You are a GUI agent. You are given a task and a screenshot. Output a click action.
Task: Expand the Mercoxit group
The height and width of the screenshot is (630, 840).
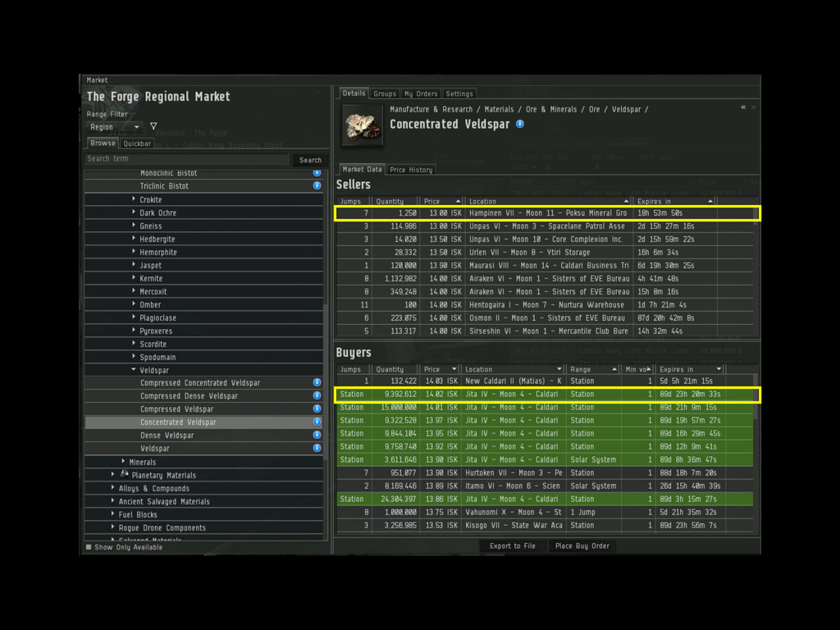coord(134,291)
